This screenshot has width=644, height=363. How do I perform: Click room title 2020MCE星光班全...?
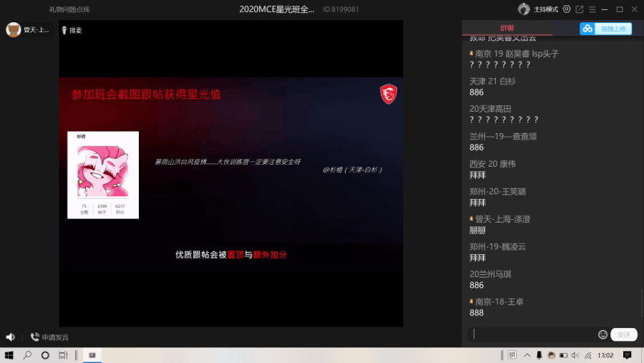tap(276, 9)
